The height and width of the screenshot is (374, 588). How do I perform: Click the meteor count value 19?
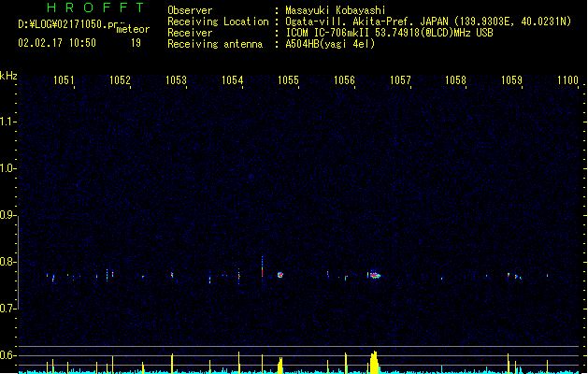(x=136, y=43)
